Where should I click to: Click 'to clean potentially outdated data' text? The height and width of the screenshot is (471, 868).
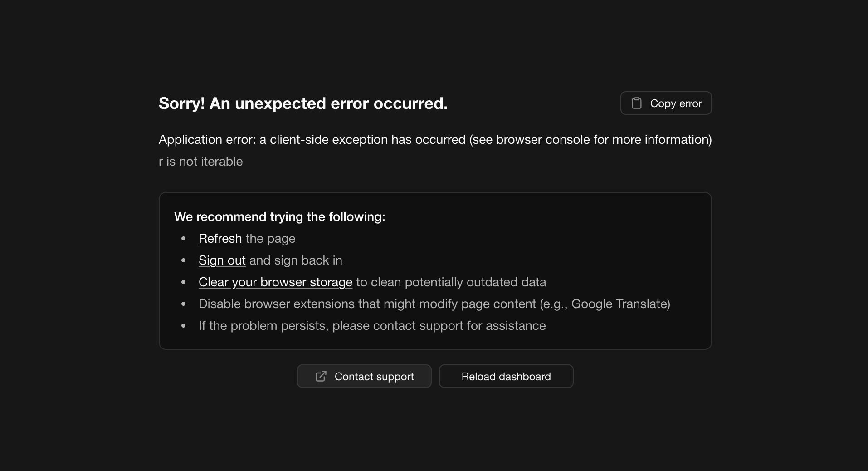tap(451, 282)
